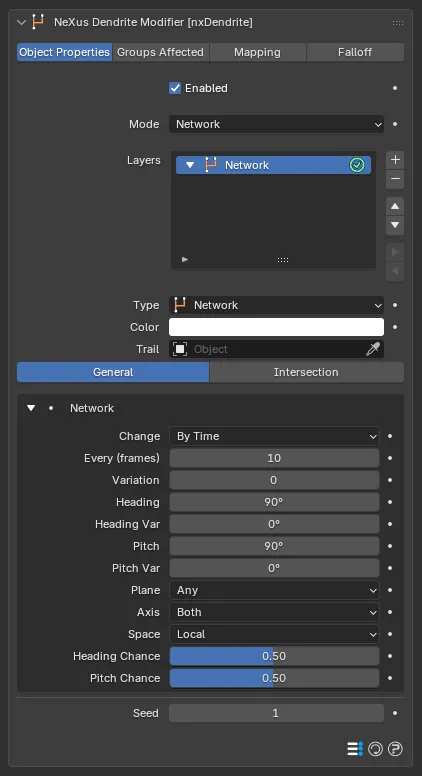Screen dimensions: 422x776
Task: Open the Mapping tab
Action: tap(257, 52)
